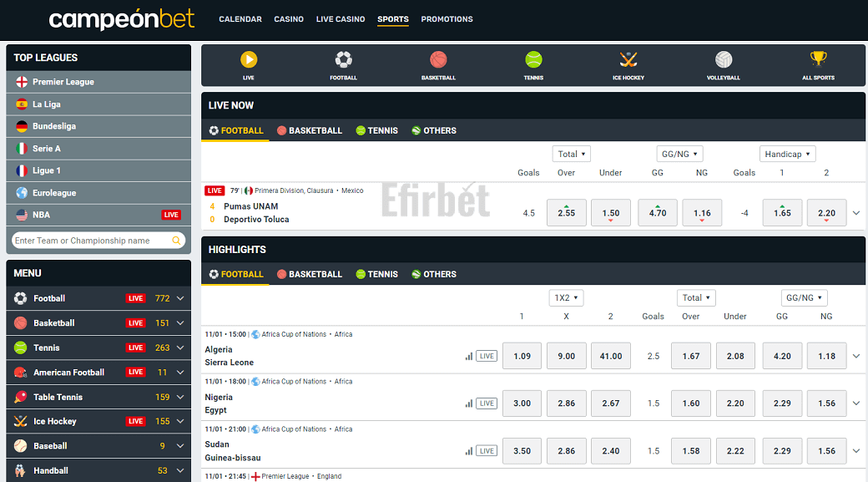Image resolution: width=868 pixels, height=482 pixels.
Task: Select the Ice Hockey sticks icon
Action: coord(628,60)
